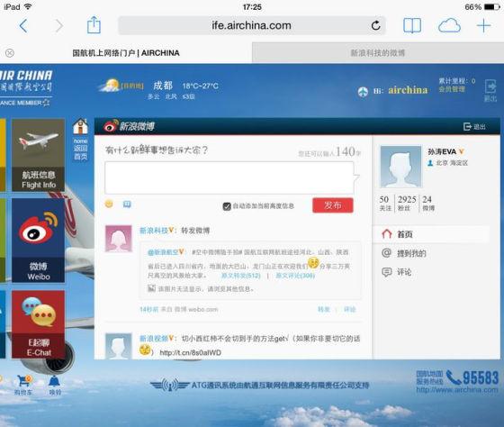Click the 14秒前 post timestamp

[148, 310]
